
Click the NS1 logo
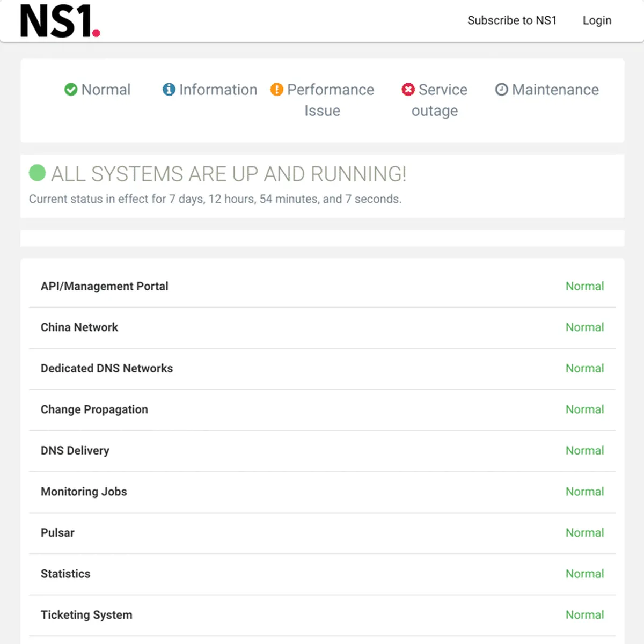tap(60, 21)
